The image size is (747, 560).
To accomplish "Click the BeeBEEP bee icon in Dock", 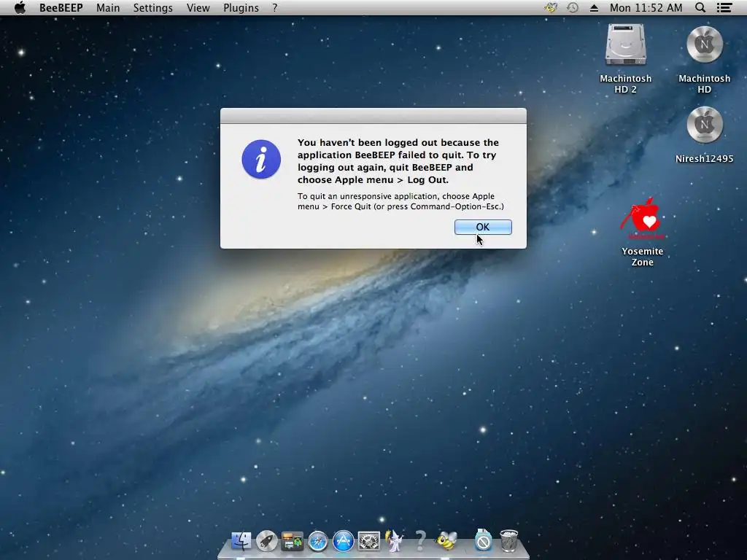I will tap(446, 540).
